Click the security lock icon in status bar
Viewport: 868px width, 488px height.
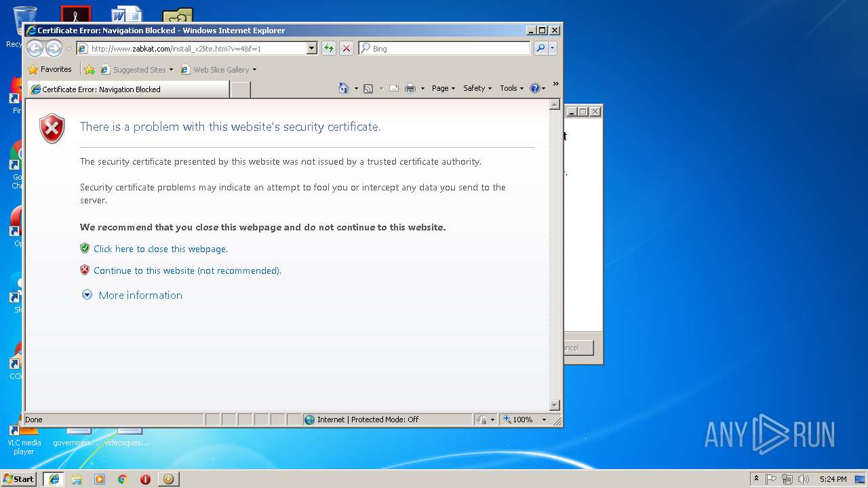[481, 420]
